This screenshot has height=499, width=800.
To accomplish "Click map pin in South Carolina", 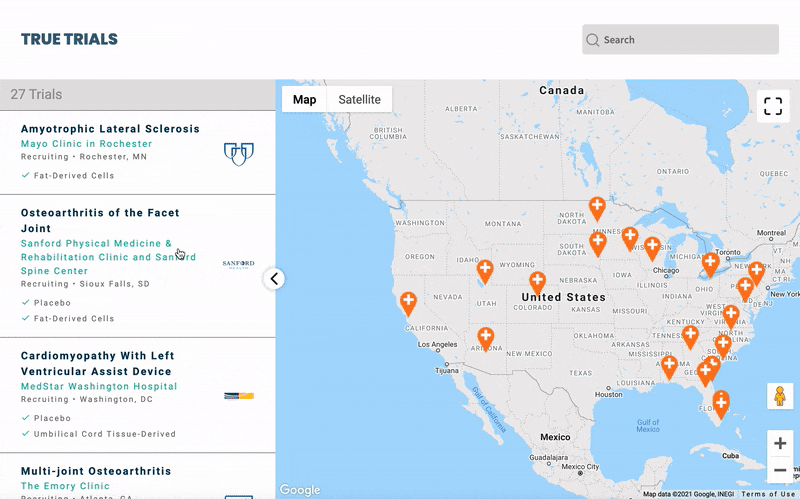I will coord(722,346).
